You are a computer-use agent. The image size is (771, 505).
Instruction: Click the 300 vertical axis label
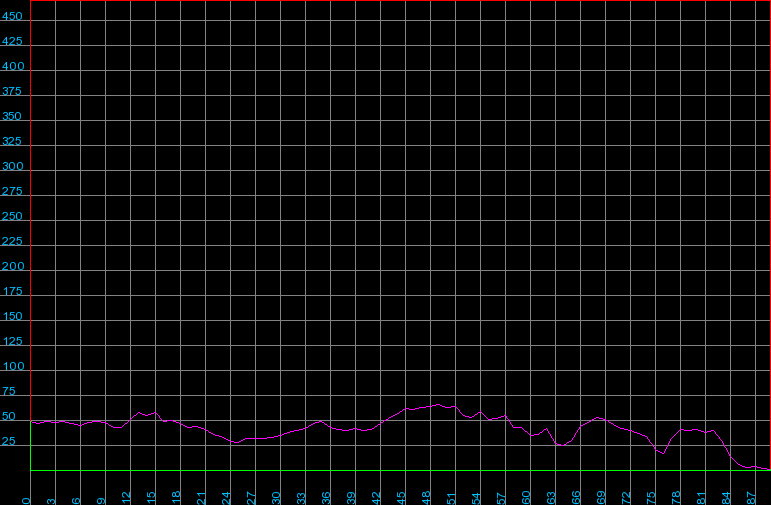coord(13,166)
